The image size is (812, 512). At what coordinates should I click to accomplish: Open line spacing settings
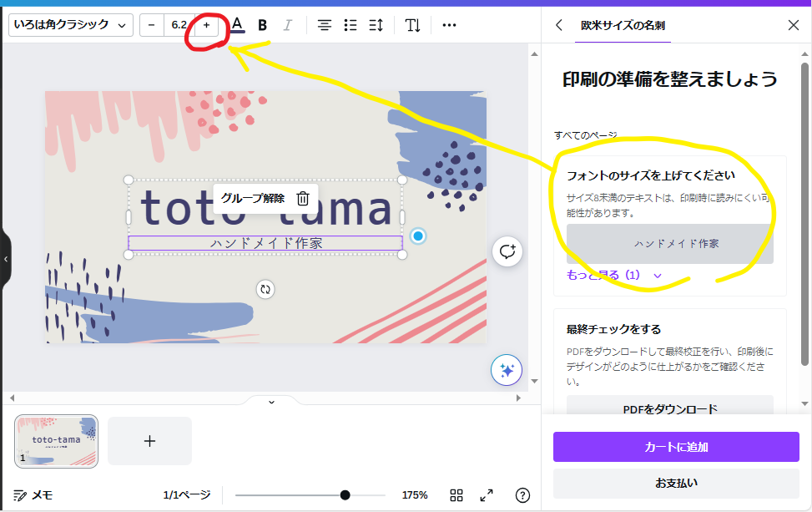(x=376, y=25)
